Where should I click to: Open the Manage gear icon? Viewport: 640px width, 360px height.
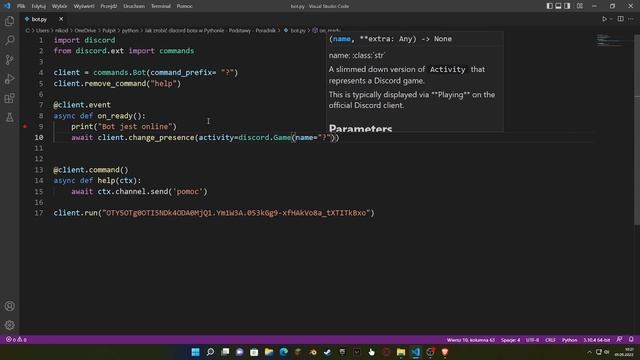click(9, 325)
